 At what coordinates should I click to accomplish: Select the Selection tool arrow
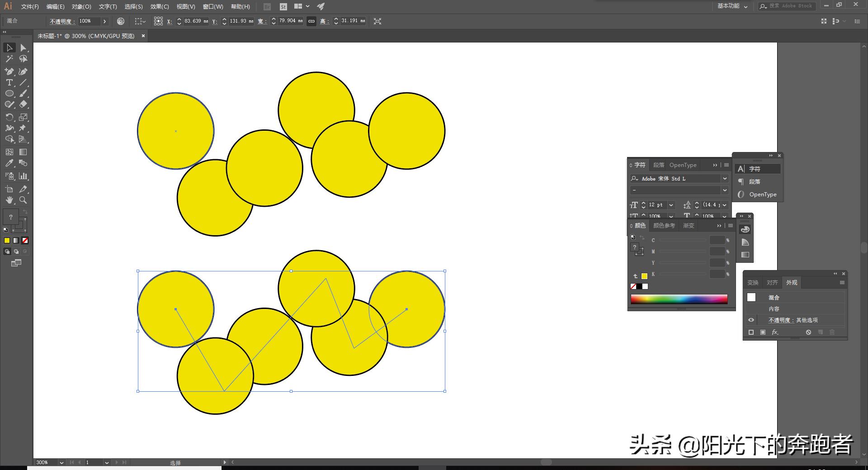(9, 48)
